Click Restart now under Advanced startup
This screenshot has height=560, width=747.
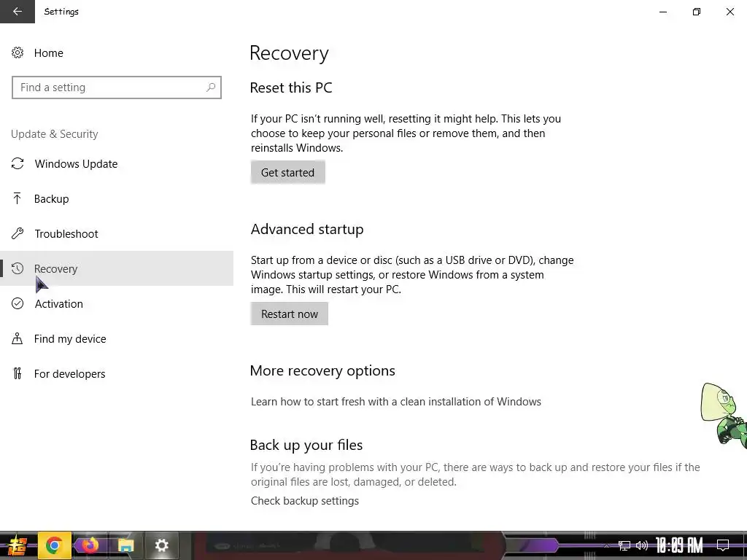[289, 314]
